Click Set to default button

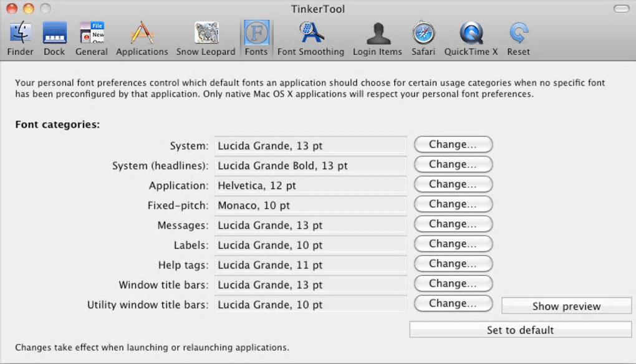point(521,330)
